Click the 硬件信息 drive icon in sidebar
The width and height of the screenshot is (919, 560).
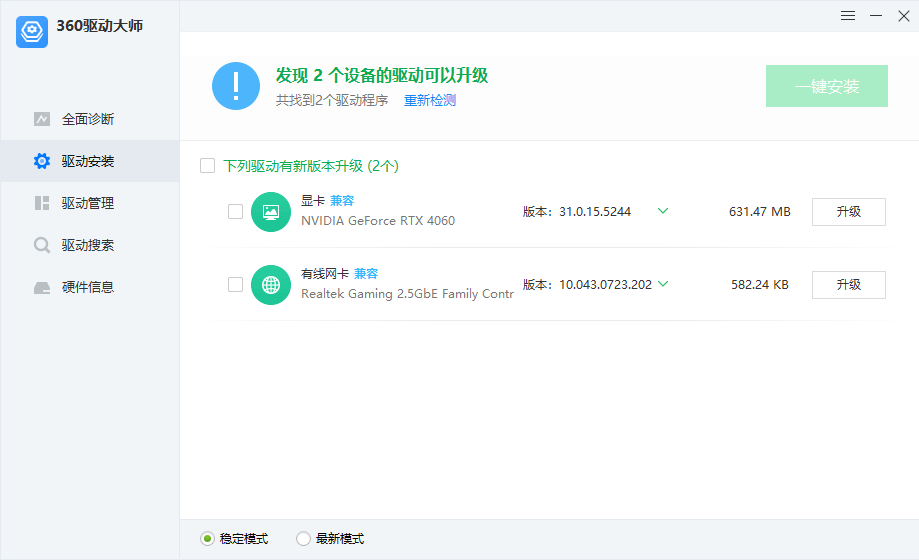42,287
